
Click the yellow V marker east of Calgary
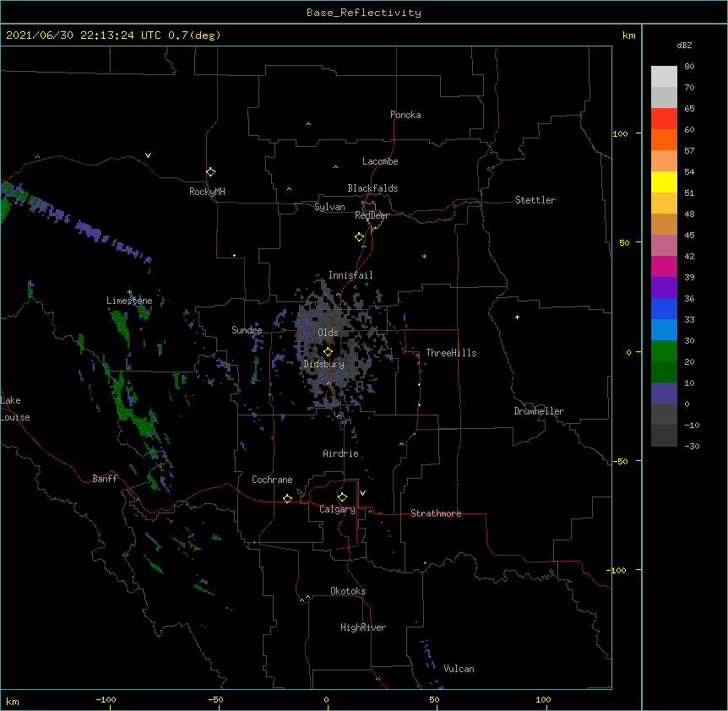(x=362, y=493)
